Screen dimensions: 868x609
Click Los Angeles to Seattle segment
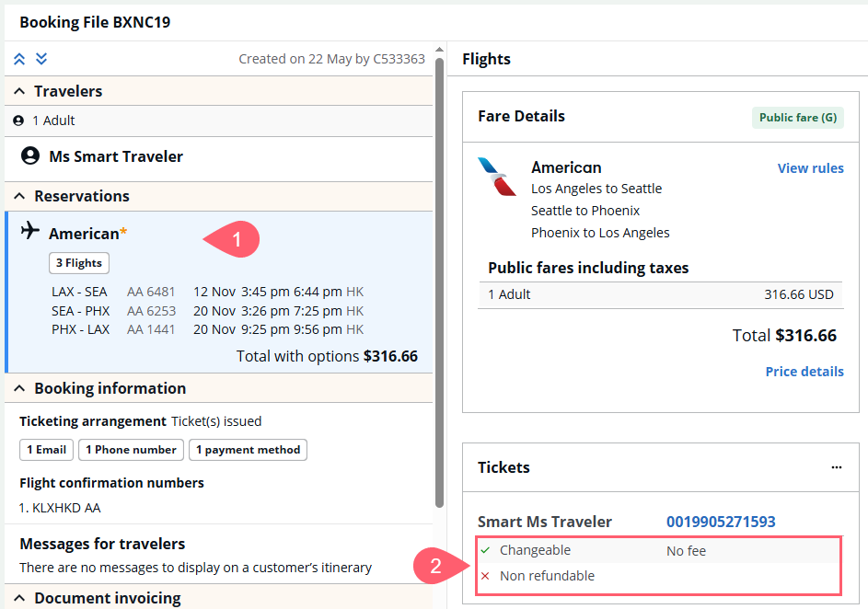click(596, 189)
